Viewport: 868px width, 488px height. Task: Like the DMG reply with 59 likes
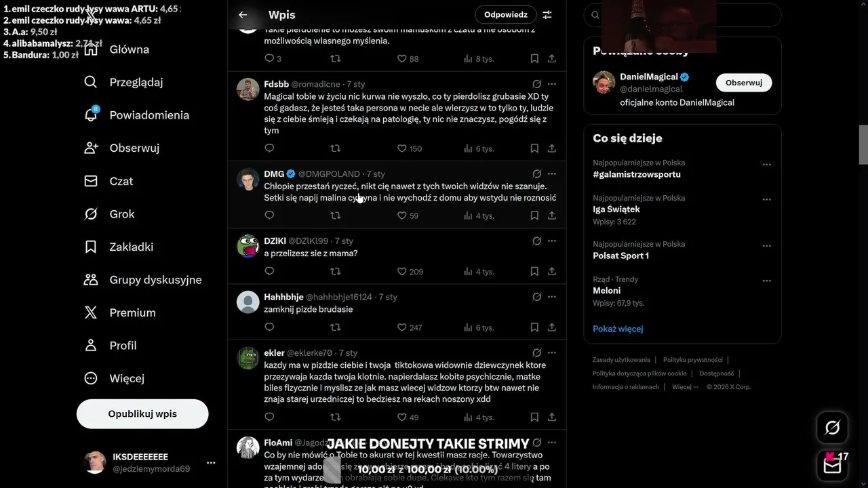click(x=408, y=216)
